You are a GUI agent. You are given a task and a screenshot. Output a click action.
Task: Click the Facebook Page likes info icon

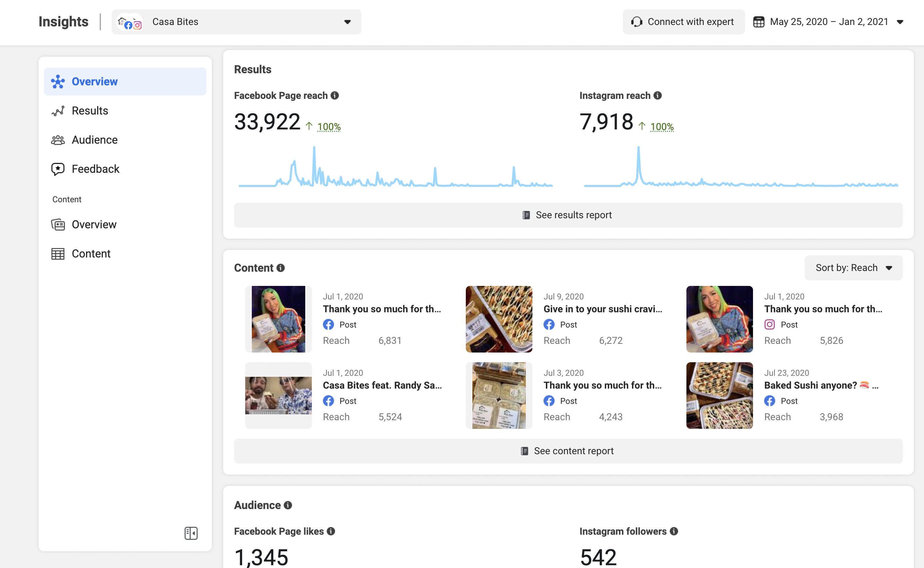331,531
